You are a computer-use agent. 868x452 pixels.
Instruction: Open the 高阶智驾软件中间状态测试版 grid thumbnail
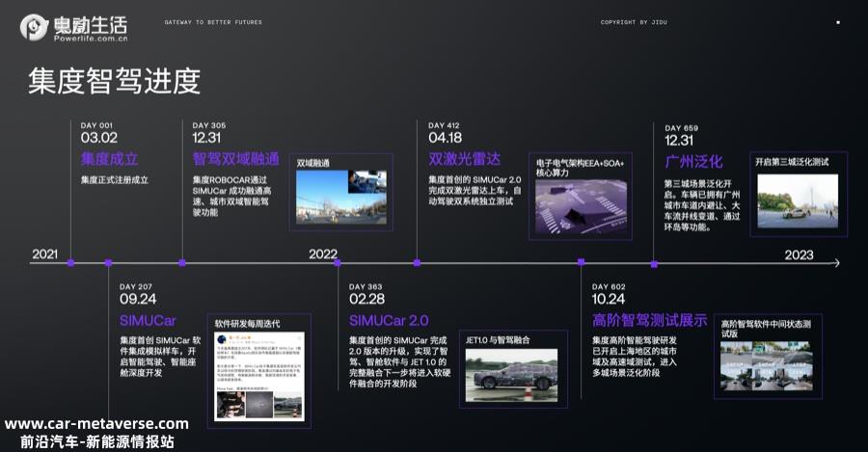click(x=767, y=366)
